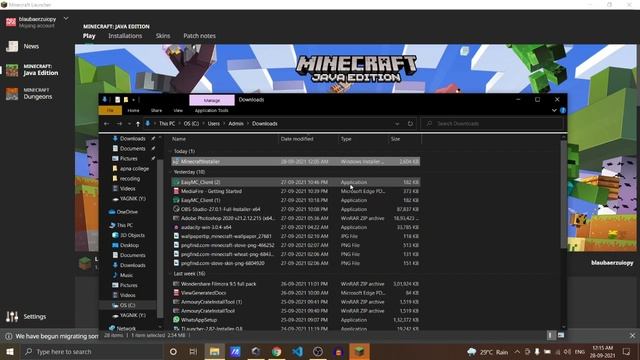Go forward in Explorer navigation

(x=119, y=124)
